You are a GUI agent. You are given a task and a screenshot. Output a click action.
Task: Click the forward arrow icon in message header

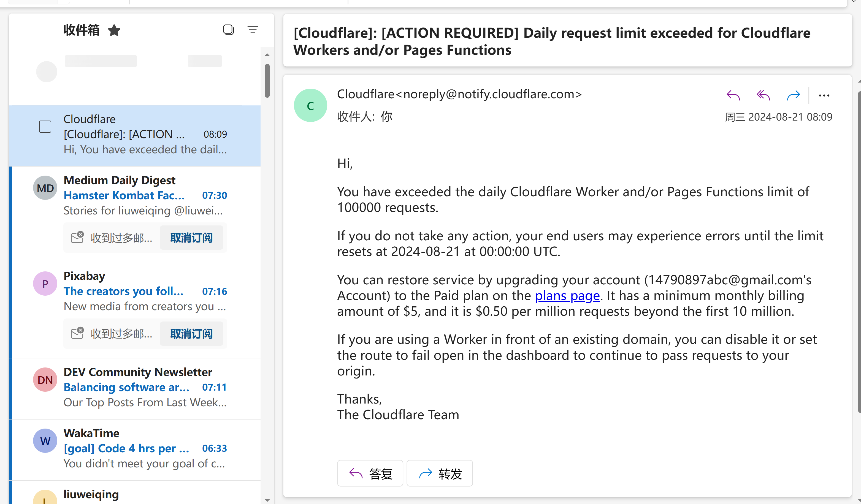(793, 95)
